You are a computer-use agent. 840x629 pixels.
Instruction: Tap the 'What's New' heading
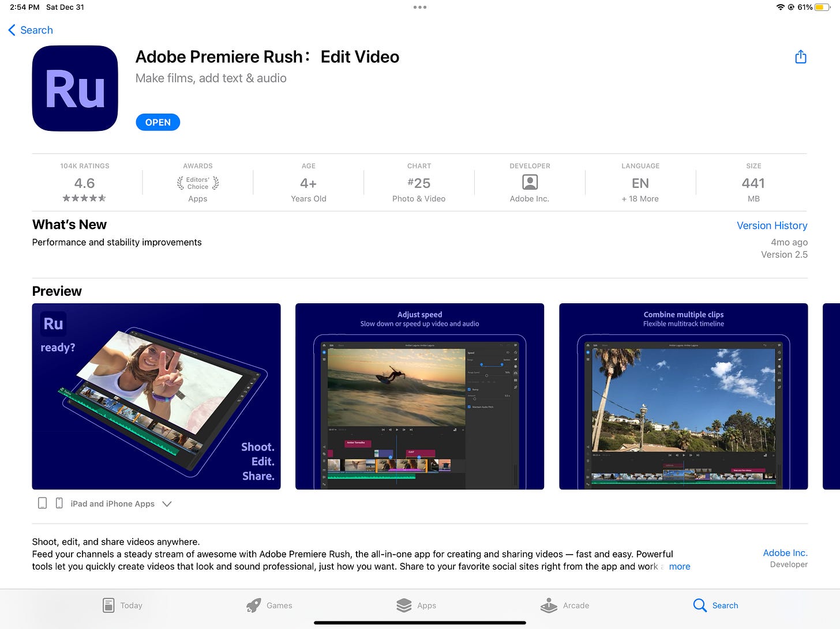(69, 225)
